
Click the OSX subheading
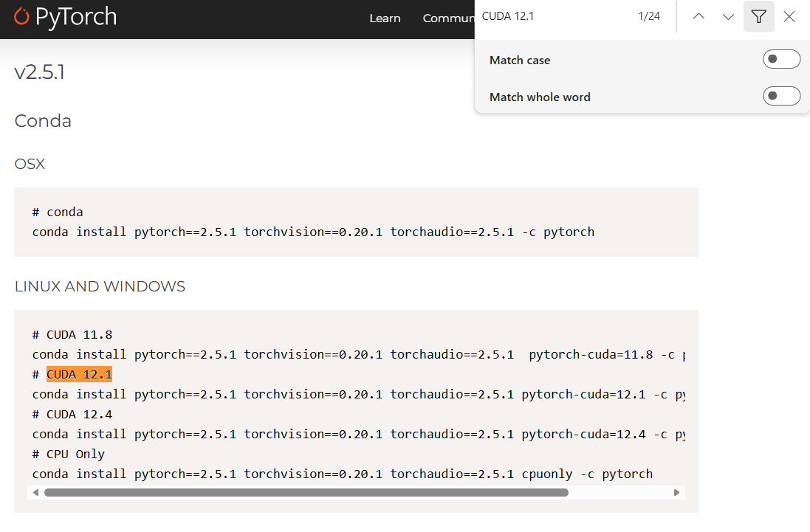(x=30, y=164)
